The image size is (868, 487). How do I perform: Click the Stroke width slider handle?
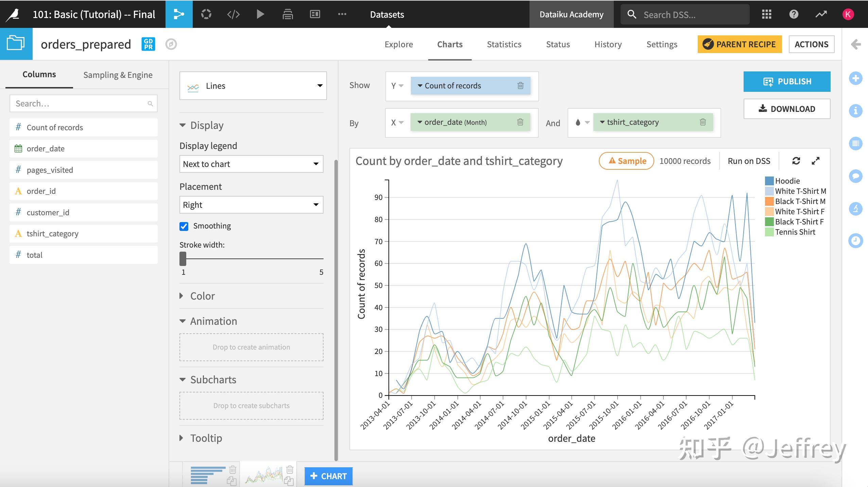click(183, 259)
